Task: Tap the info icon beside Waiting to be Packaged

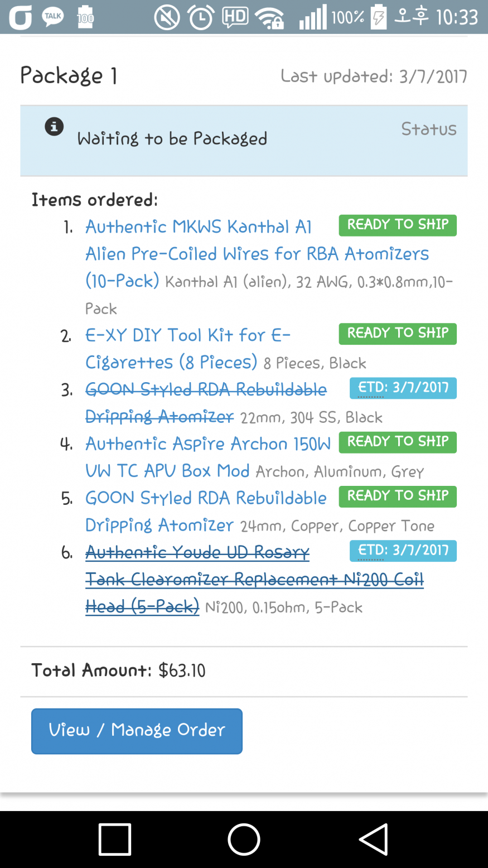Action: 54,127
